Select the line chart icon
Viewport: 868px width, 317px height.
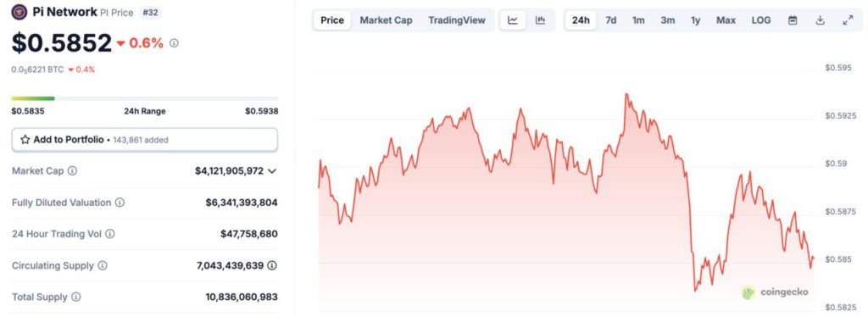(x=513, y=20)
